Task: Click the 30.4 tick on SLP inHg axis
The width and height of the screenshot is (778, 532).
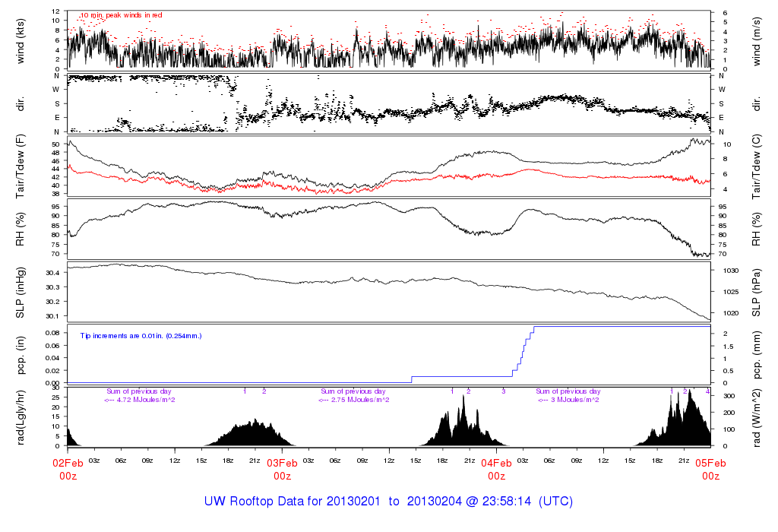Action: click(52, 273)
